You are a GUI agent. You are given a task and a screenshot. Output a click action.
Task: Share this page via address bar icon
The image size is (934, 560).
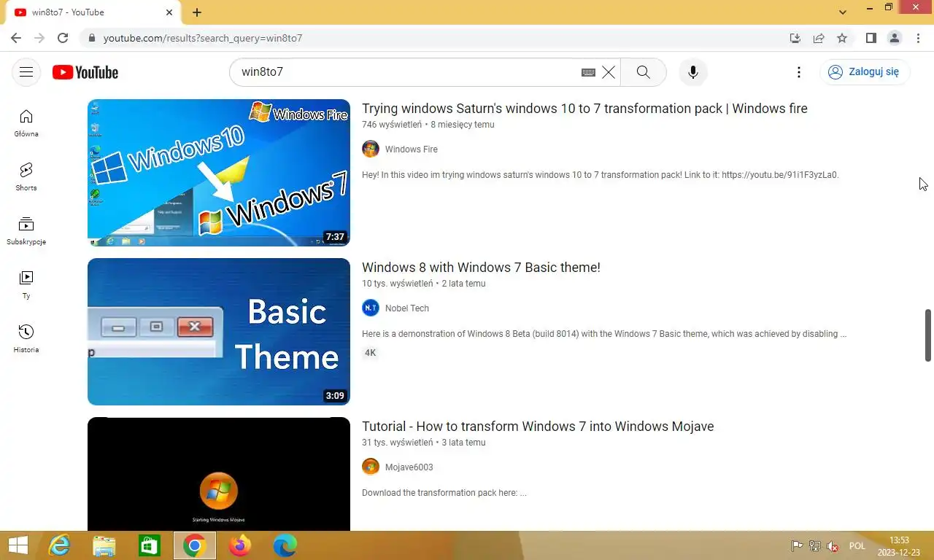click(819, 38)
